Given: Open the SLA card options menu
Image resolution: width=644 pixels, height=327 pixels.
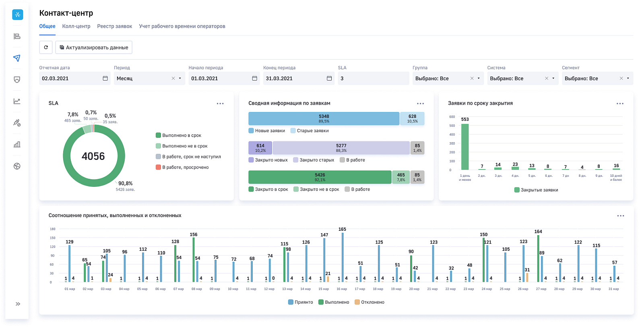Looking at the screenshot, I should click(220, 103).
